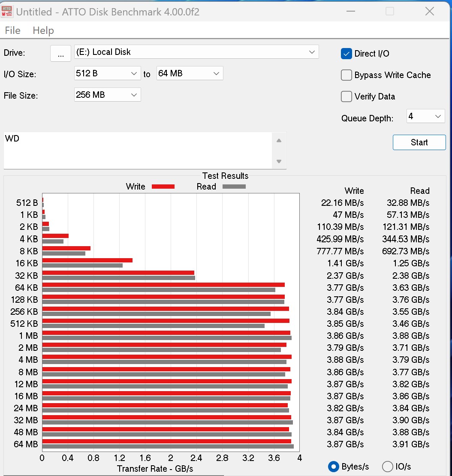Expand the 512 B I/O start size dropdown
Screen dimensions: 452x476
[107, 73]
